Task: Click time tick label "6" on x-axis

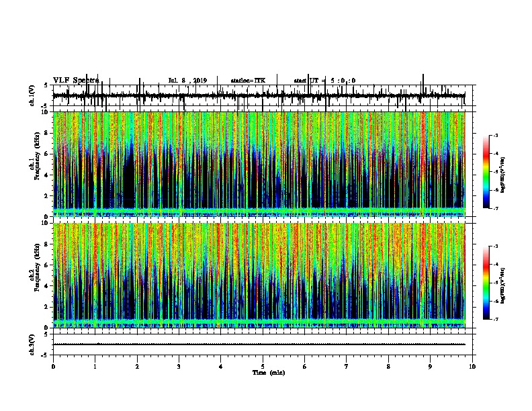Action: pyautogui.click(x=305, y=367)
